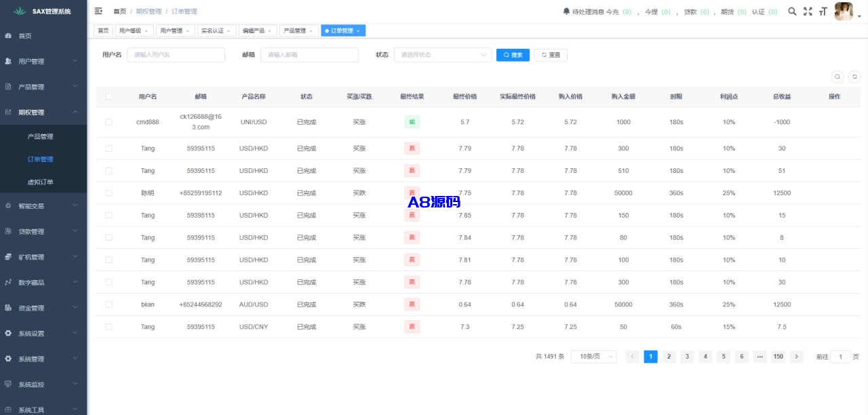
Task: Go to page 2 in pagination
Action: click(x=669, y=357)
